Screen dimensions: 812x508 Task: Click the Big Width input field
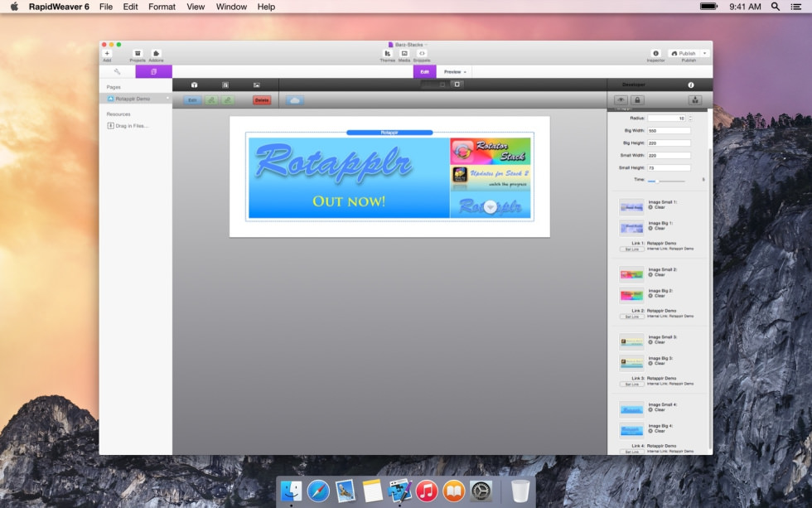pyautogui.click(x=669, y=130)
